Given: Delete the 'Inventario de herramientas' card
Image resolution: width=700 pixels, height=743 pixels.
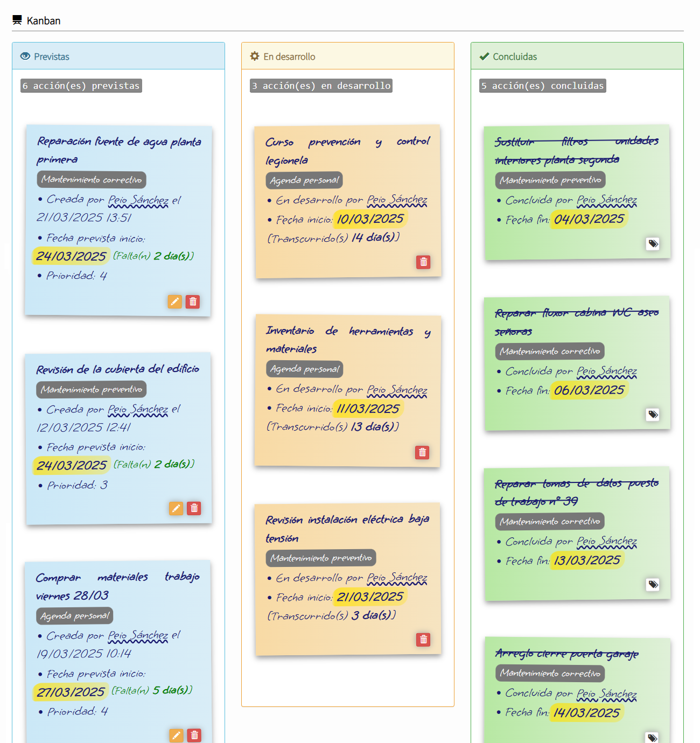Looking at the screenshot, I should [x=422, y=452].
